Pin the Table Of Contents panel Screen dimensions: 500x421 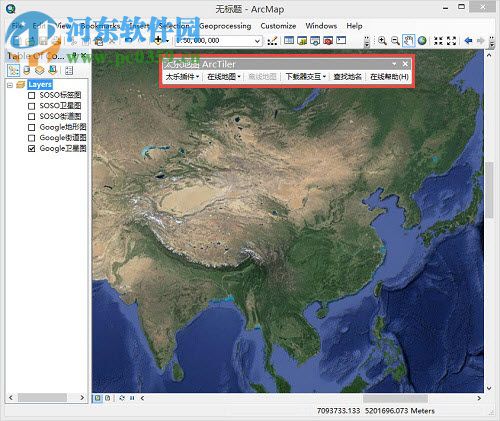pos(75,55)
